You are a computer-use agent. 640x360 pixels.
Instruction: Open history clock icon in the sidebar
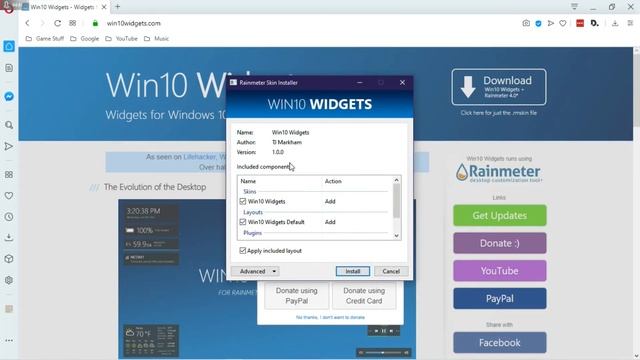9,217
